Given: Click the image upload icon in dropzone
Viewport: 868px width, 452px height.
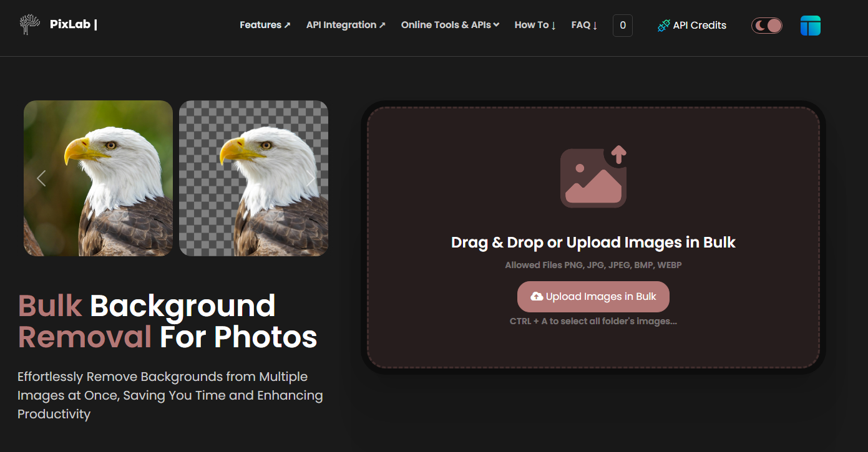Looking at the screenshot, I should pos(593,176).
